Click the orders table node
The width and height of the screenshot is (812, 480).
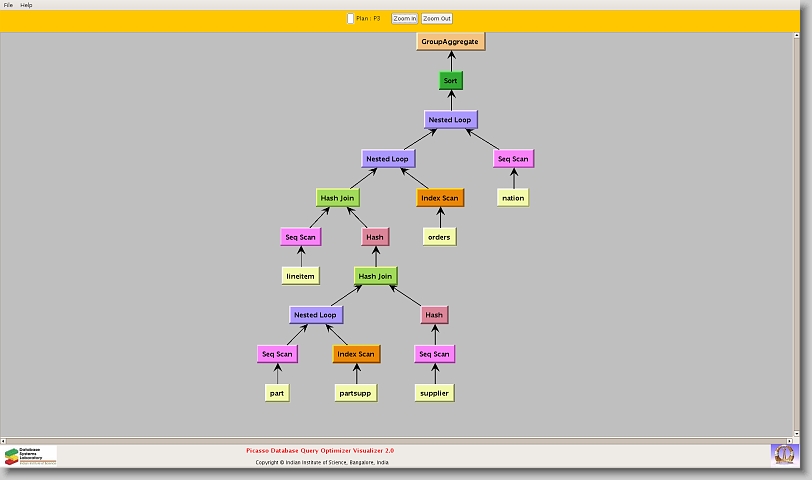point(439,237)
